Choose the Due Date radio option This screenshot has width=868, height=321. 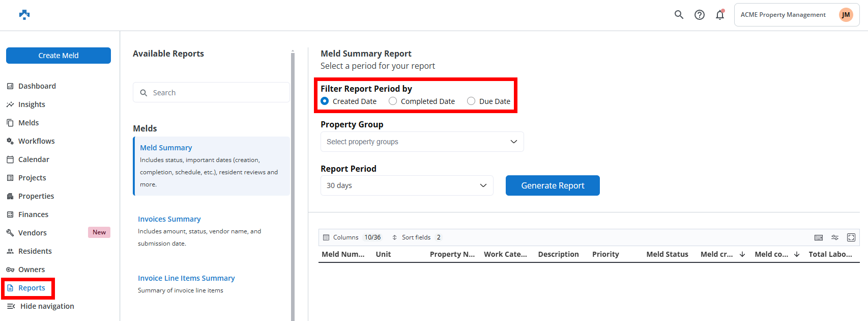pos(471,101)
